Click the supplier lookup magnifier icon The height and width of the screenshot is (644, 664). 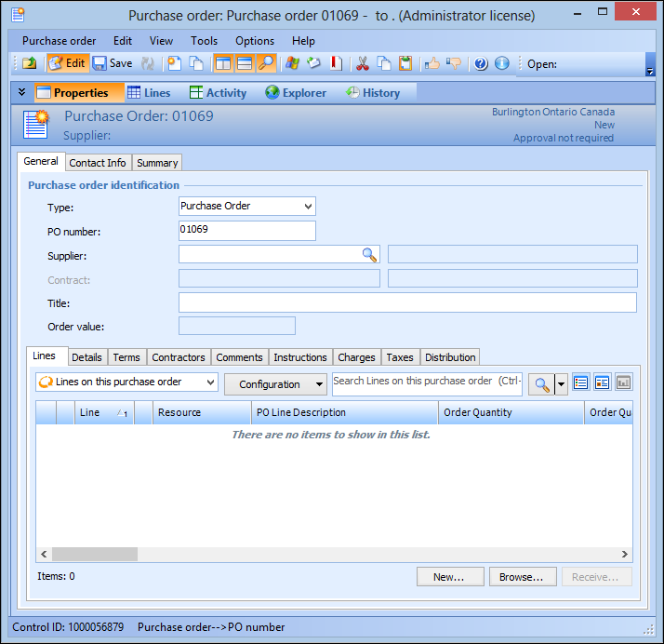click(369, 255)
